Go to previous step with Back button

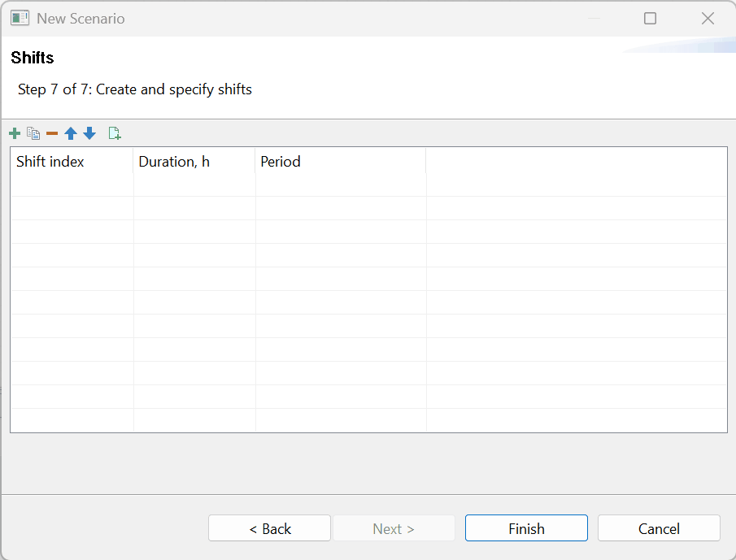coord(269,528)
